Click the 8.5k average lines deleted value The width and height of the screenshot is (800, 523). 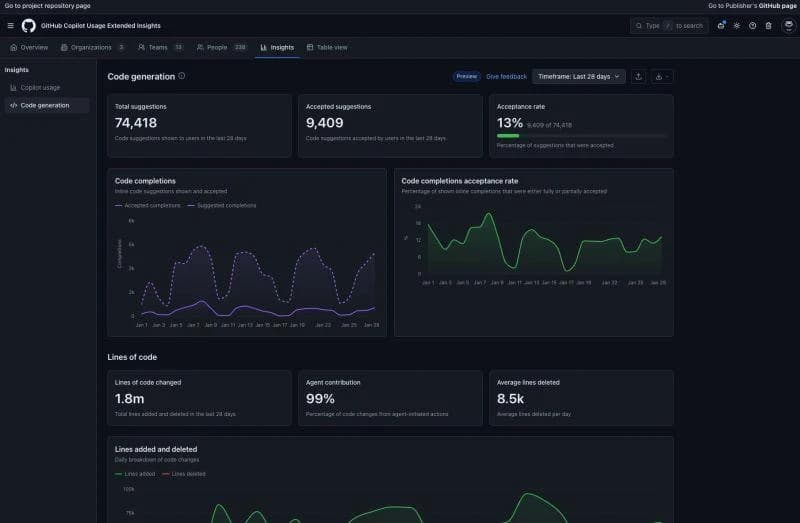[510, 399]
